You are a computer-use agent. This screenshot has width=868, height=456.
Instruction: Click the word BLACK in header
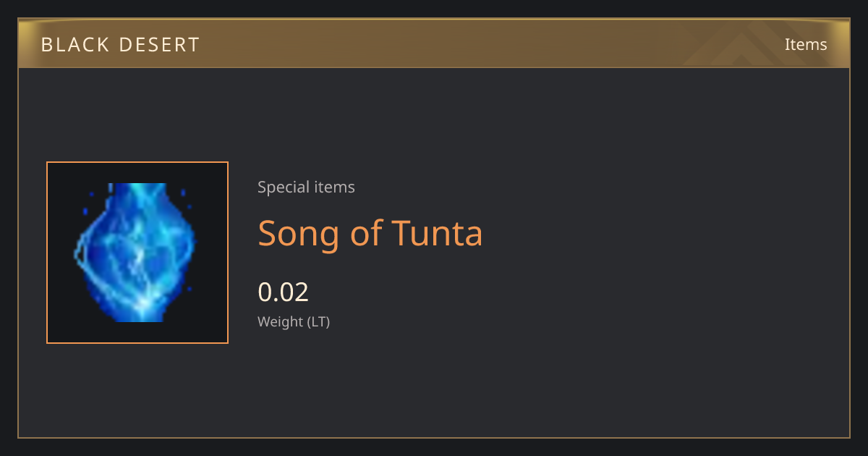[x=75, y=45]
